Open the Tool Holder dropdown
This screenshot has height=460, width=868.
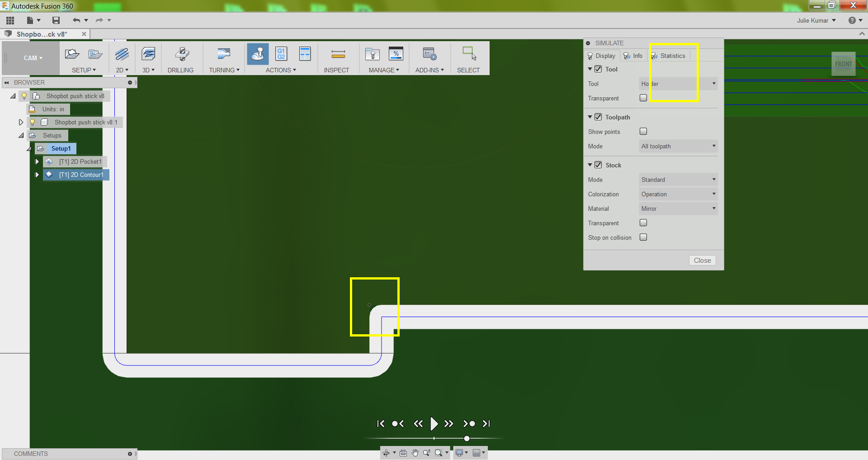678,84
